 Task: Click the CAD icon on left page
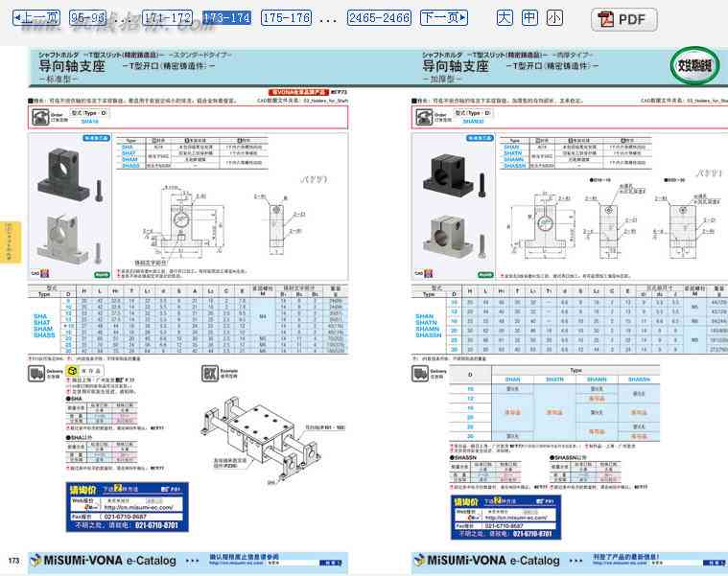(40, 273)
